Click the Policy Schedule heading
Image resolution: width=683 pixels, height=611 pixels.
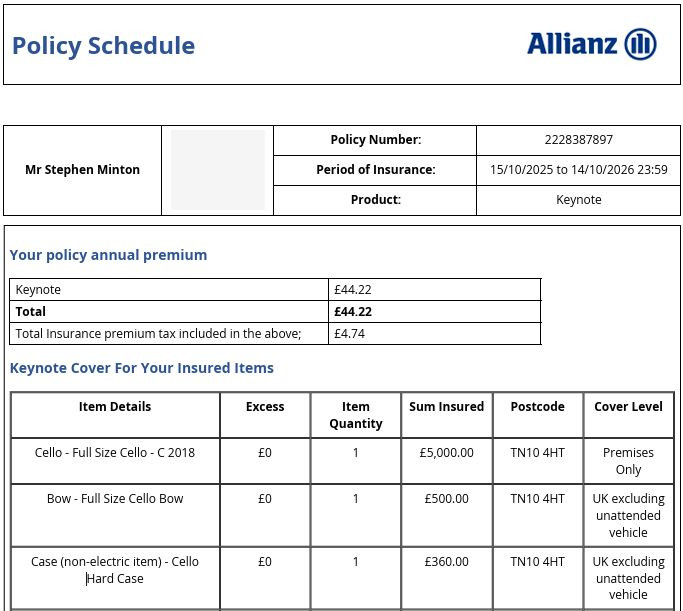coord(103,46)
